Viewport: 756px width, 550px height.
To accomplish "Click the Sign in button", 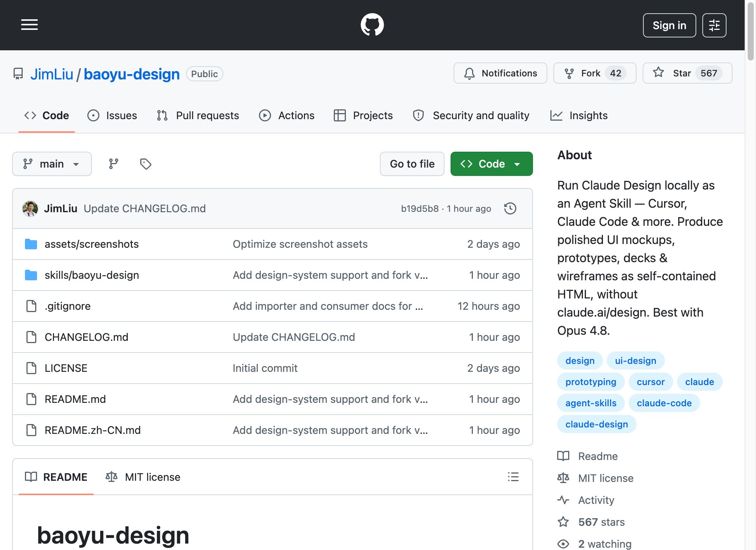I will pyautogui.click(x=669, y=25).
